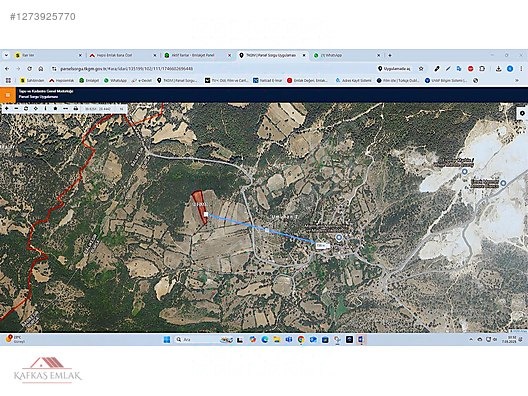
Task: Open the TKGM Parsel Sorgu bookmark
Action: point(177,80)
